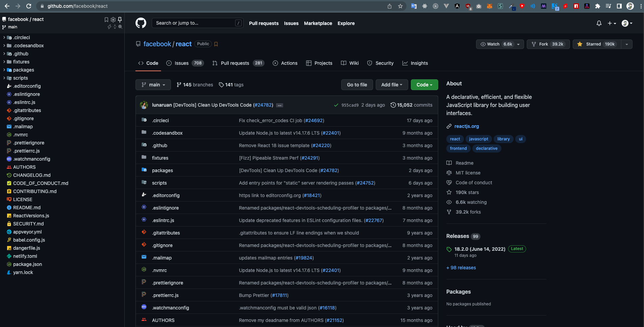This screenshot has height=327, width=644.
Task: Click the javascript topic tag
Action: pos(478,139)
